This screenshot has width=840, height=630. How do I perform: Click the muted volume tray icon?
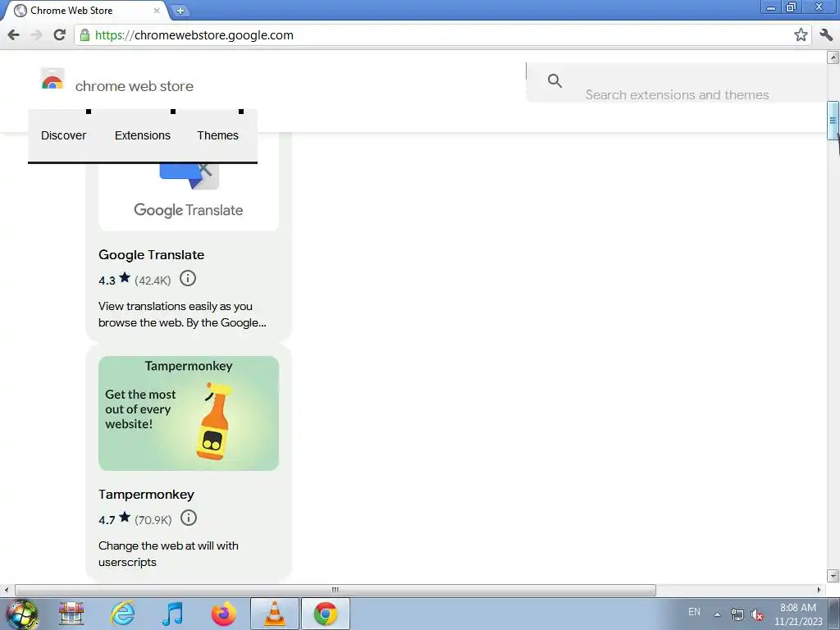point(757,614)
